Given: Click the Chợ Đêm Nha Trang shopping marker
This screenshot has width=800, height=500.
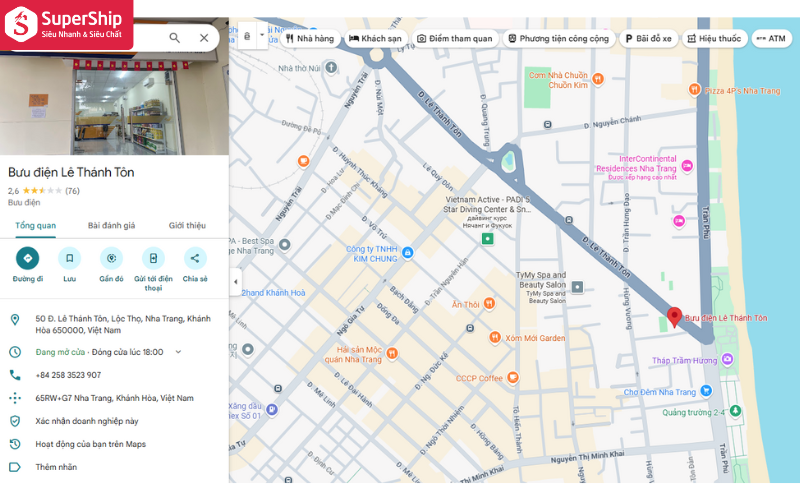Looking at the screenshot, I should point(706,391).
